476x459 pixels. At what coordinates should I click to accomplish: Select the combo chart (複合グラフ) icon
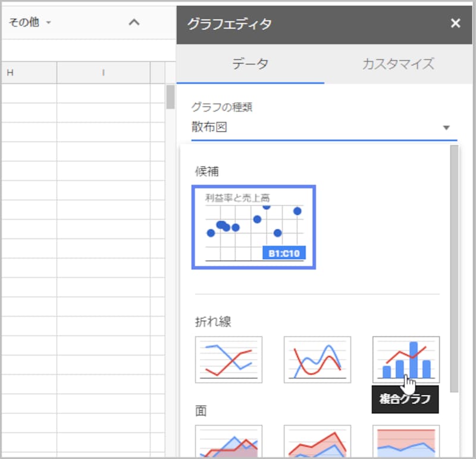pos(405,359)
